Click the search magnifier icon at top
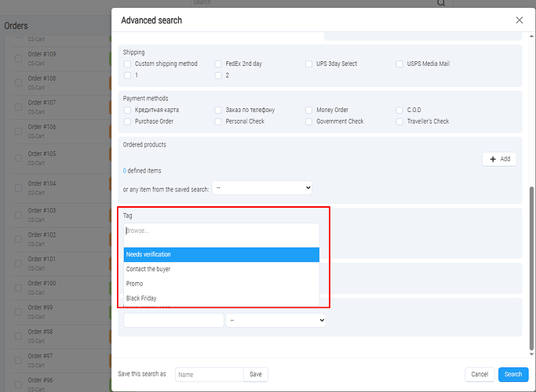The height and width of the screenshot is (392, 536). pos(441,3)
